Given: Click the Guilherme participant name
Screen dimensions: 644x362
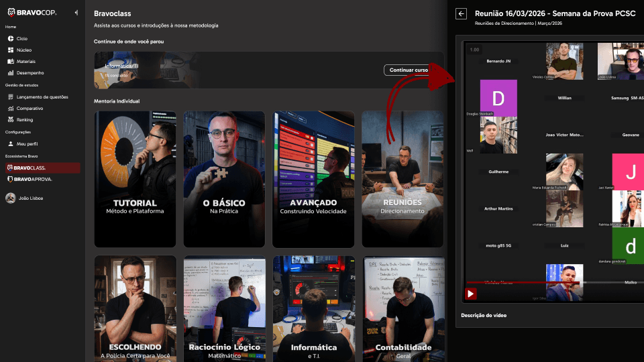Looking at the screenshot, I should click(x=498, y=172).
